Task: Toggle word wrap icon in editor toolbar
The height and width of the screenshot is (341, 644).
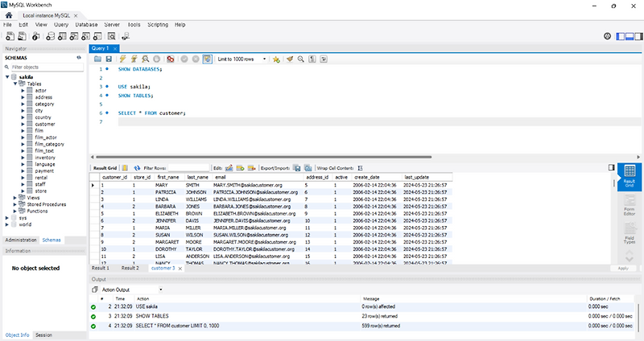Action: point(324,59)
